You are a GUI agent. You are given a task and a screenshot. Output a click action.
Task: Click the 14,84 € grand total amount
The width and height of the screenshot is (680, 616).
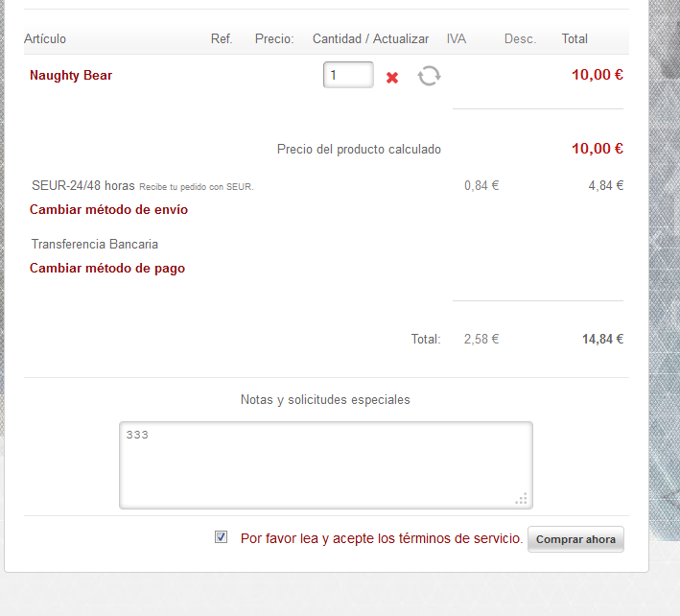602,339
